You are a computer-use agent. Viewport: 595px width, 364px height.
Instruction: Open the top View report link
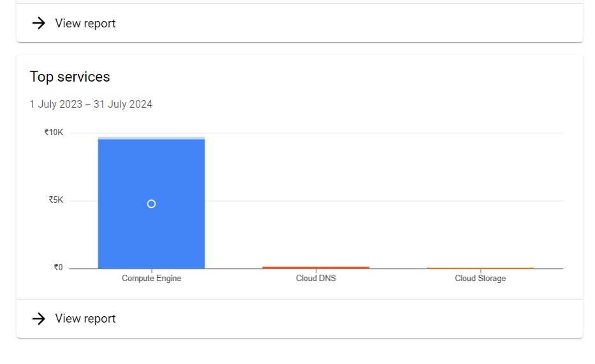pyautogui.click(x=85, y=23)
